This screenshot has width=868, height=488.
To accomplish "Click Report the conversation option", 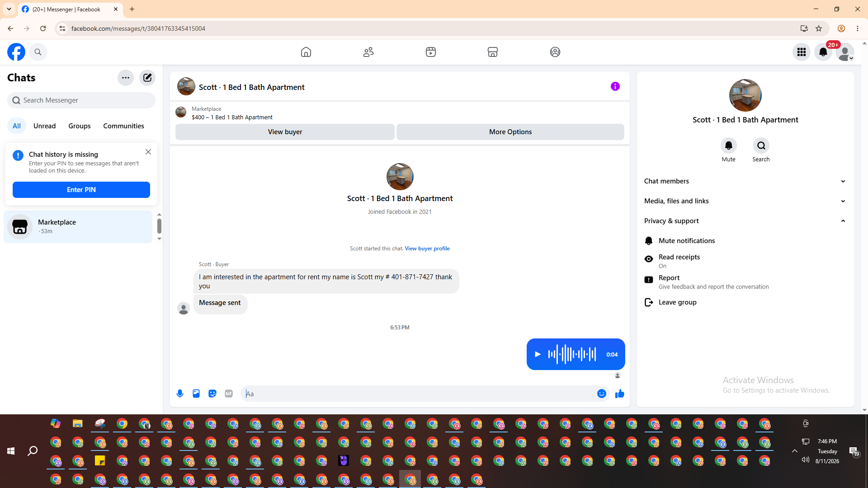I will (745, 282).
